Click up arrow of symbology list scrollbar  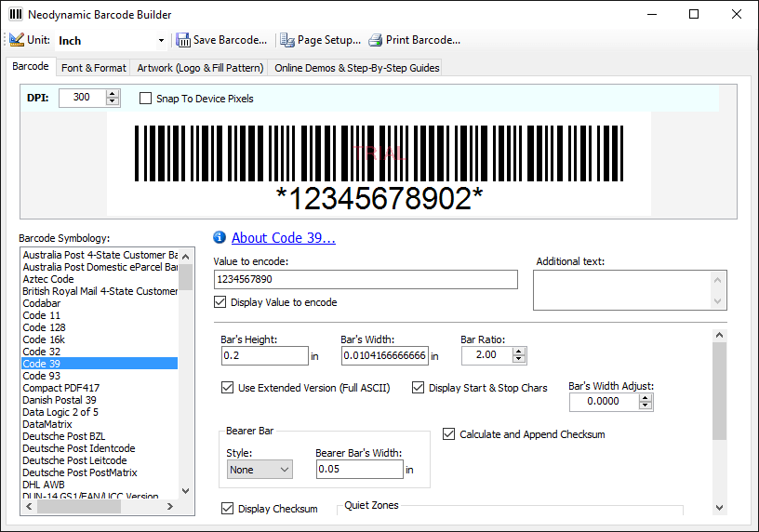point(186,256)
